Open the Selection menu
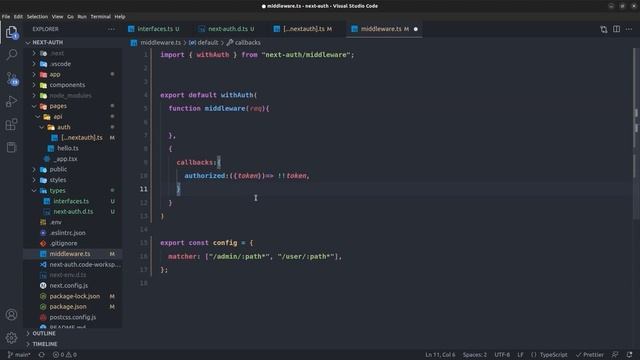 click(37, 17)
